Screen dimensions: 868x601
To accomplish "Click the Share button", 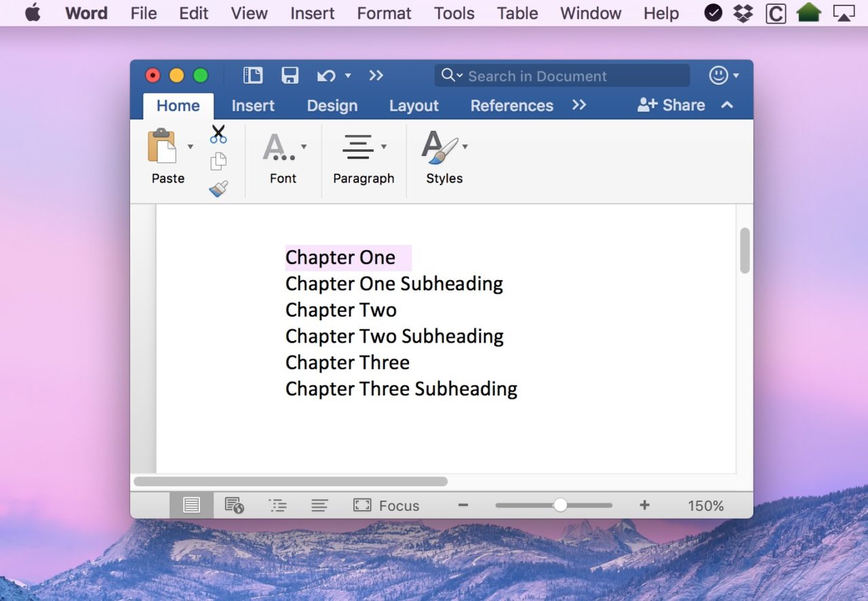I will click(x=670, y=105).
